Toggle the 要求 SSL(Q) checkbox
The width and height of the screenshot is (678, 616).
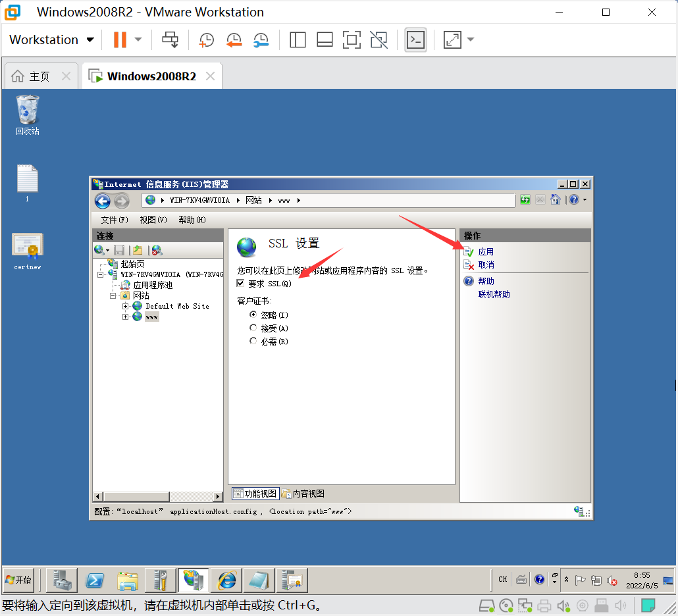[x=240, y=283]
